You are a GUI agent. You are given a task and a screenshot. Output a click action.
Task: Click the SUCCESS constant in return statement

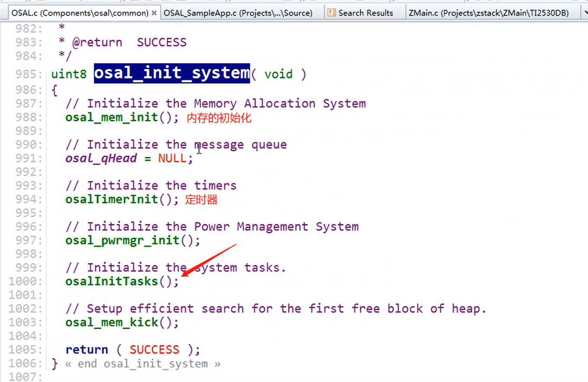tap(154, 350)
